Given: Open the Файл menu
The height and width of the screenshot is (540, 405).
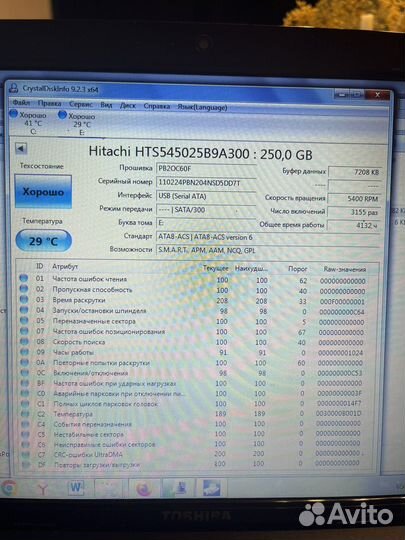Looking at the screenshot, I should [21, 103].
